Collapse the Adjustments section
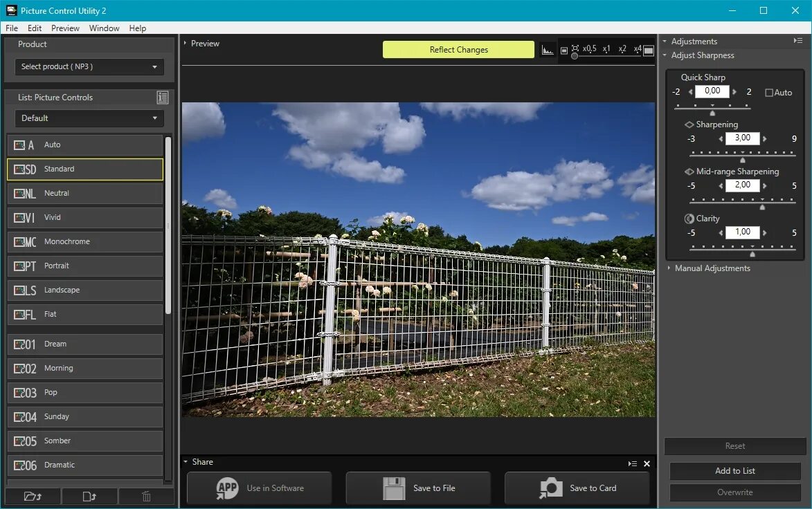 coord(665,41)
